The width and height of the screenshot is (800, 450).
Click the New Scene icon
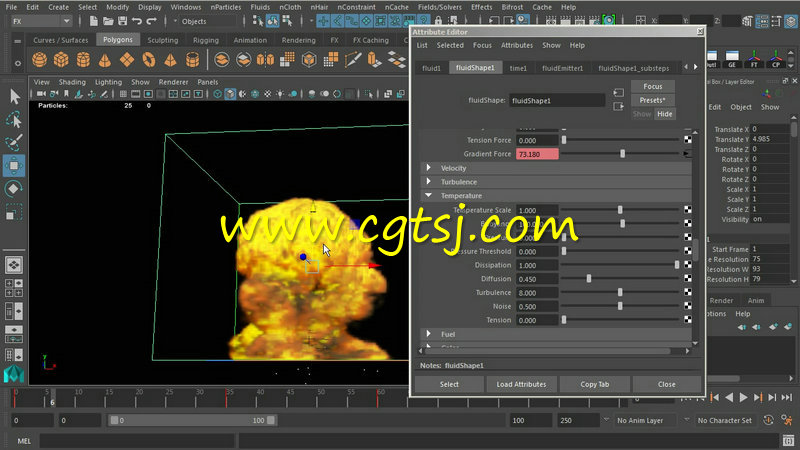click(x=93, y=21)
